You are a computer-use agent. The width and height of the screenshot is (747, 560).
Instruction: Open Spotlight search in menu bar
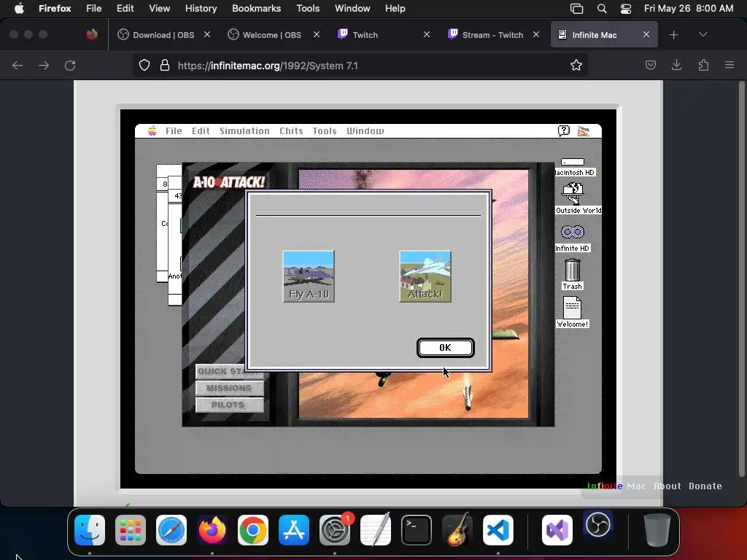602,9
